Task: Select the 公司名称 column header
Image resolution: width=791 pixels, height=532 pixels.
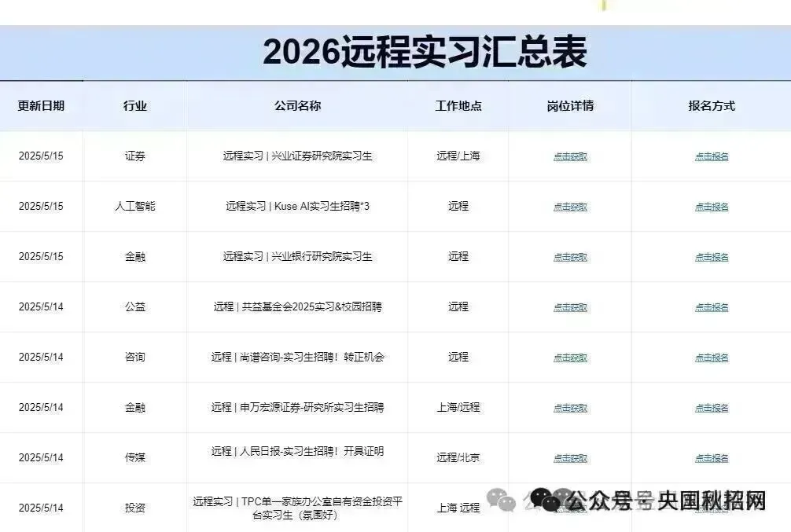Action: click(297, 106)
